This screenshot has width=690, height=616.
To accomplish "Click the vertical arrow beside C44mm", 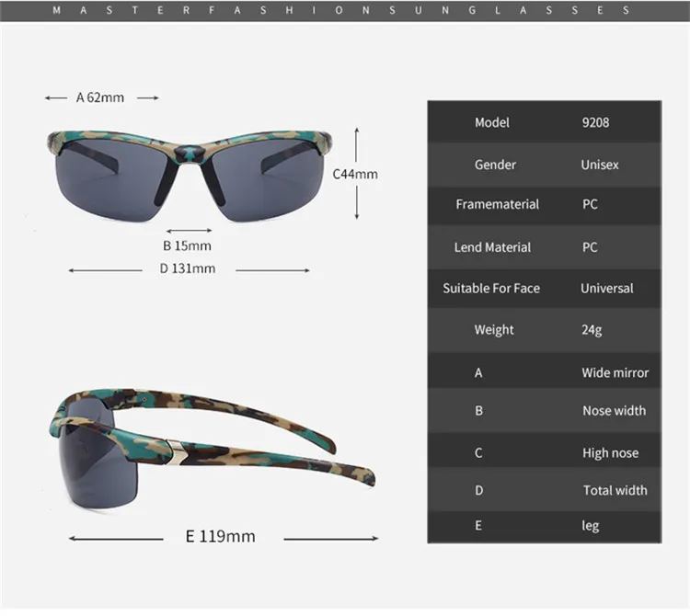I will (357, 174).
